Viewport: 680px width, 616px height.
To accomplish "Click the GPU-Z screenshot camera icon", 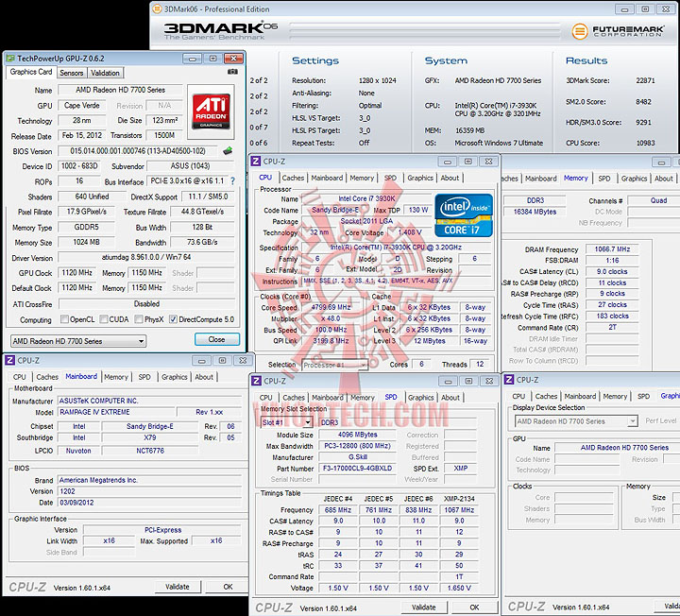I will pos(233,72).
